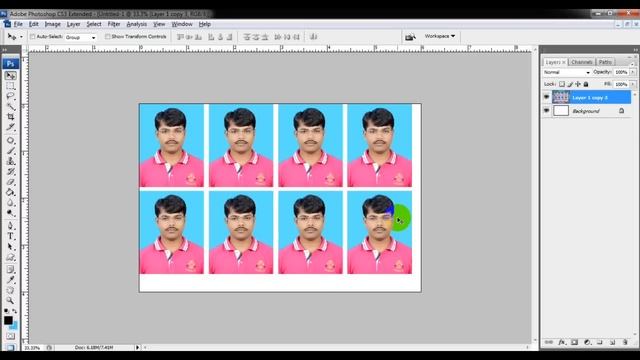The height and width of the screenshot is (360, 640).
Task: Select the Horizontal Type tool
Action: click(11, 236)
